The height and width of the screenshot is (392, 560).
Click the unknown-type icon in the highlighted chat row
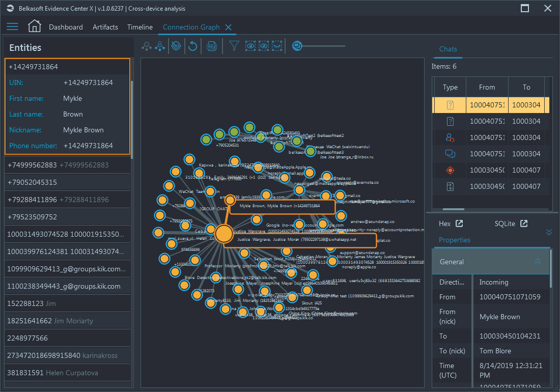[450, 105]
